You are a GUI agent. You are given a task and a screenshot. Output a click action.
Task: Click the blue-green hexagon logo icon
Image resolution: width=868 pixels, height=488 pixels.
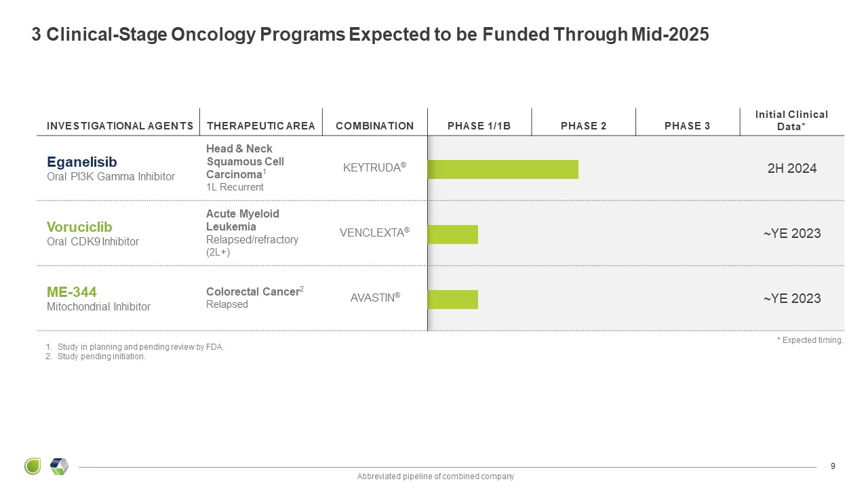pos(60,466)
